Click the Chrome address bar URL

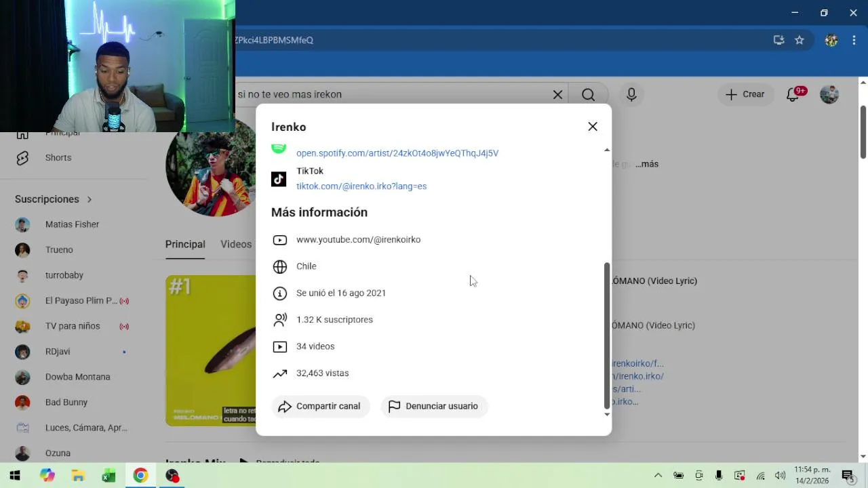(x=274, y=40)
